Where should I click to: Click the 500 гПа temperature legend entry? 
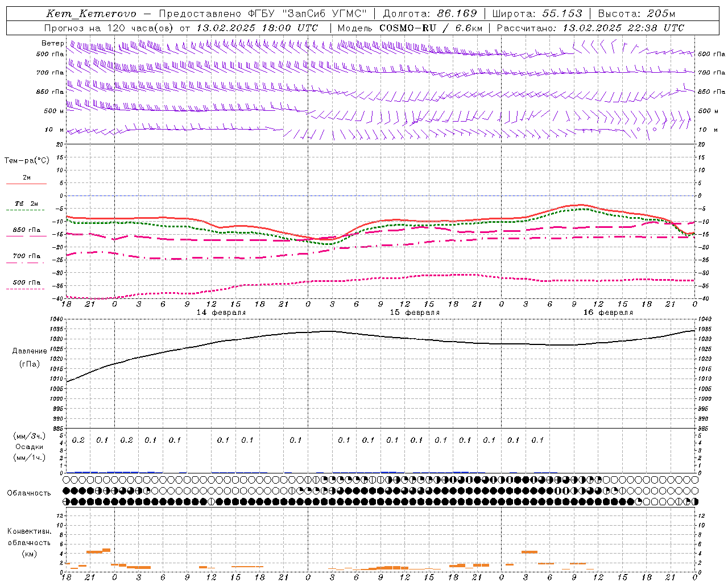tap(26, 282)
